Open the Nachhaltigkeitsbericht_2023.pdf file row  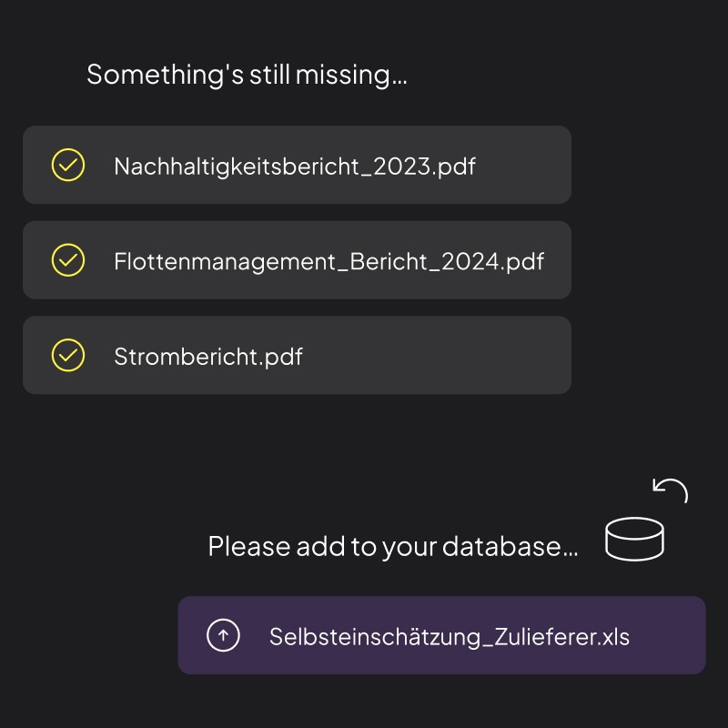297,165
